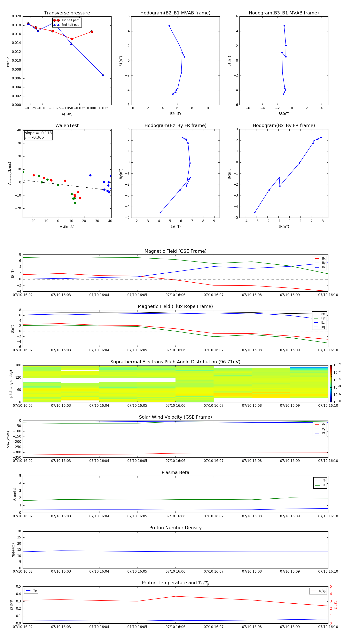Click the "pitch angle (deg)" axis label
The image size is (351, 644).
click(11, 384)
